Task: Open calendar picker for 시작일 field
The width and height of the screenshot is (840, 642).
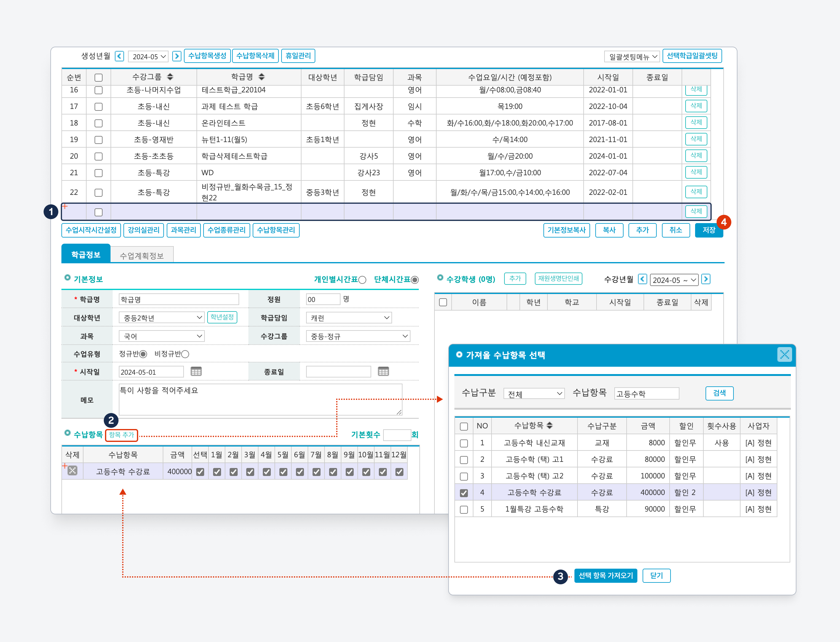Action: tap(196, 371)
